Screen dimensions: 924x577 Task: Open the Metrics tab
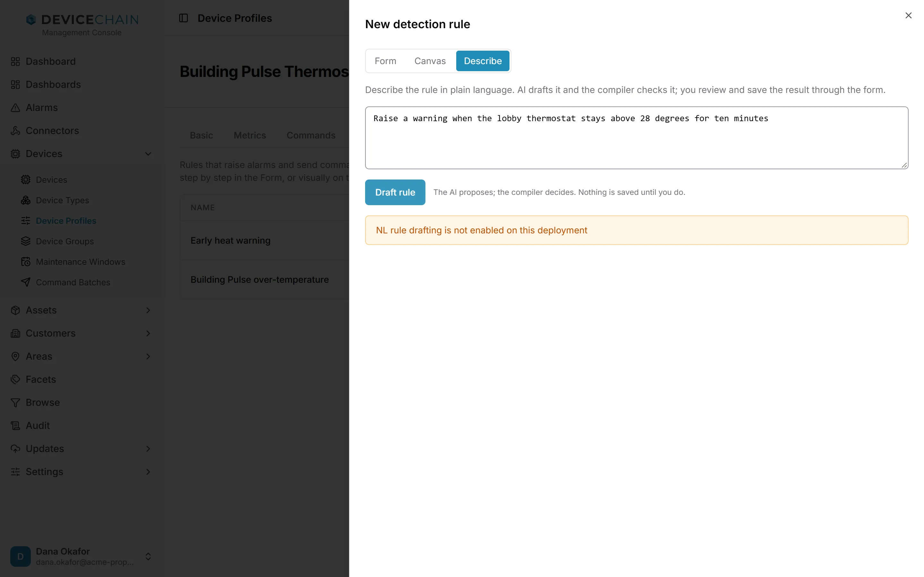(x=250, y=136)
